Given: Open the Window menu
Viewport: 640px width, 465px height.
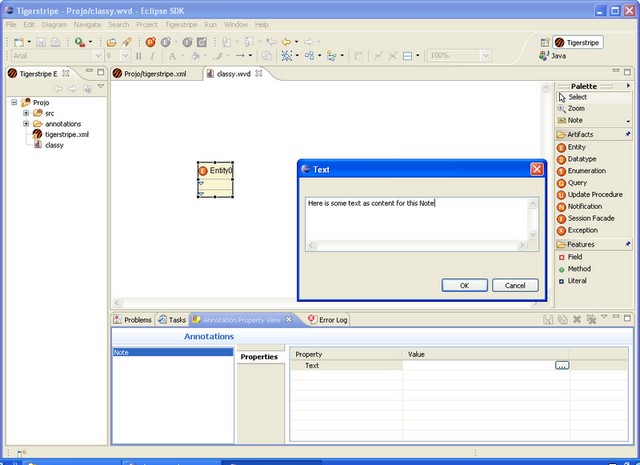Looking at the screenshot, I should coord(236,24).
